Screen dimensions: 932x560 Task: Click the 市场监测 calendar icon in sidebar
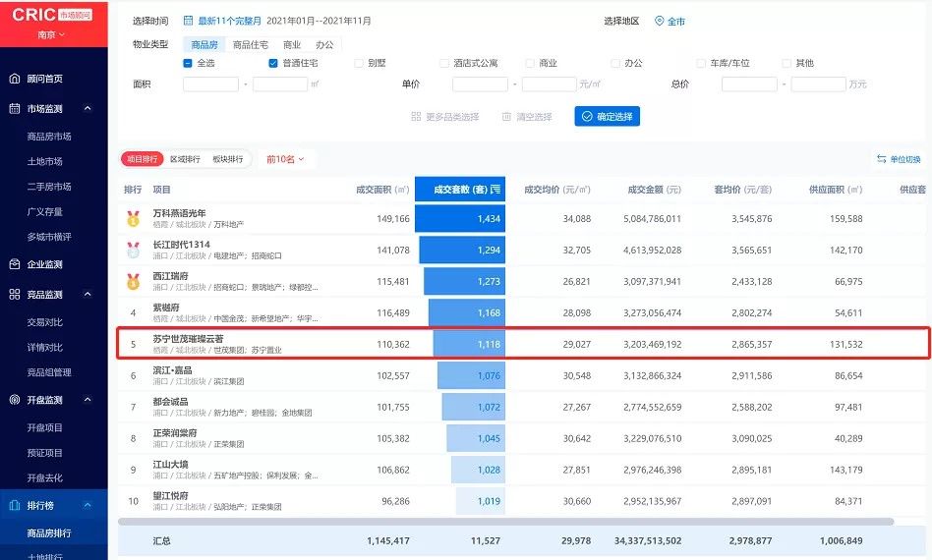pos(15,109)
